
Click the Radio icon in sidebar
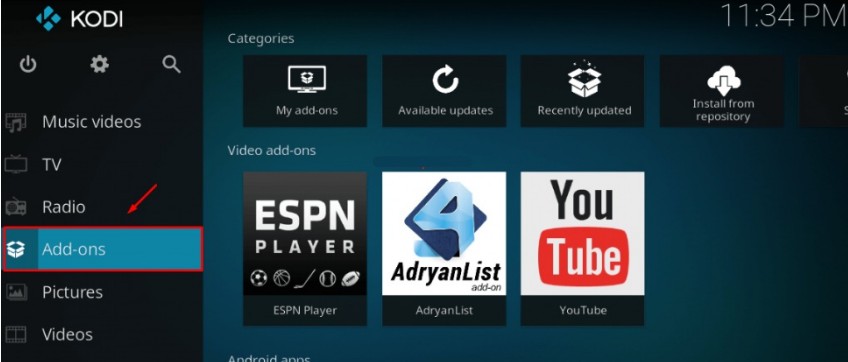pyautogui.click(x=16, y=207)
